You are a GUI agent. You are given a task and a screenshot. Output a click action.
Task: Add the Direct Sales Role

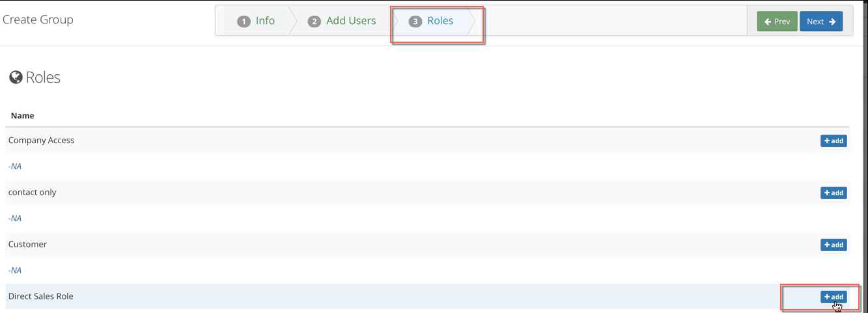833,297
